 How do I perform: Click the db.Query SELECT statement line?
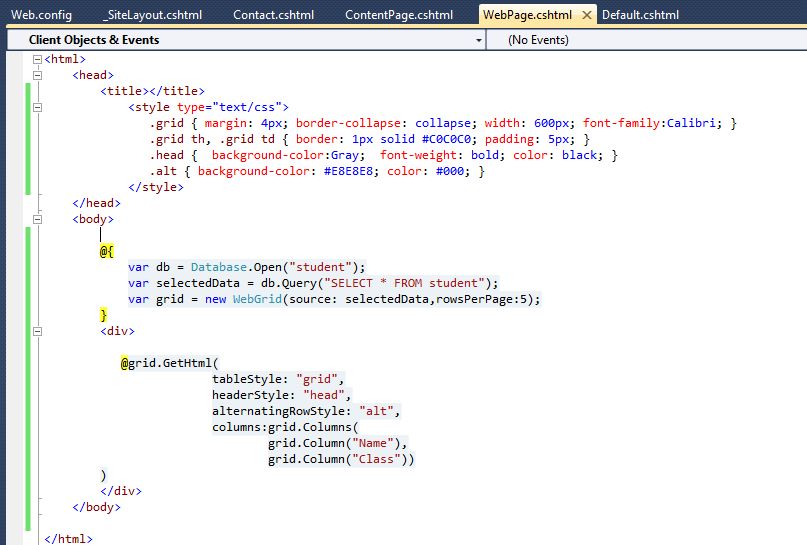pyautogui.click(x=313, y=283)
